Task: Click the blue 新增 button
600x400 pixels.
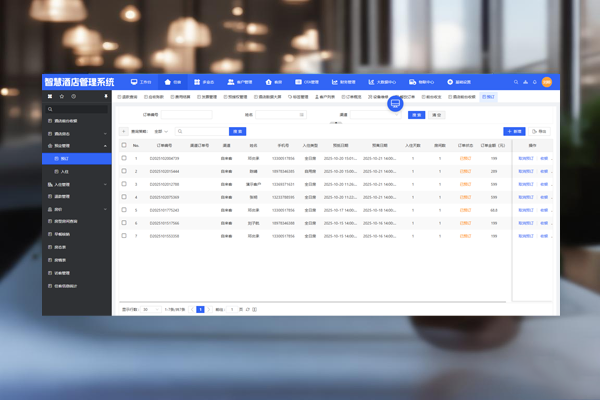Action: click(x=514, y=131)
